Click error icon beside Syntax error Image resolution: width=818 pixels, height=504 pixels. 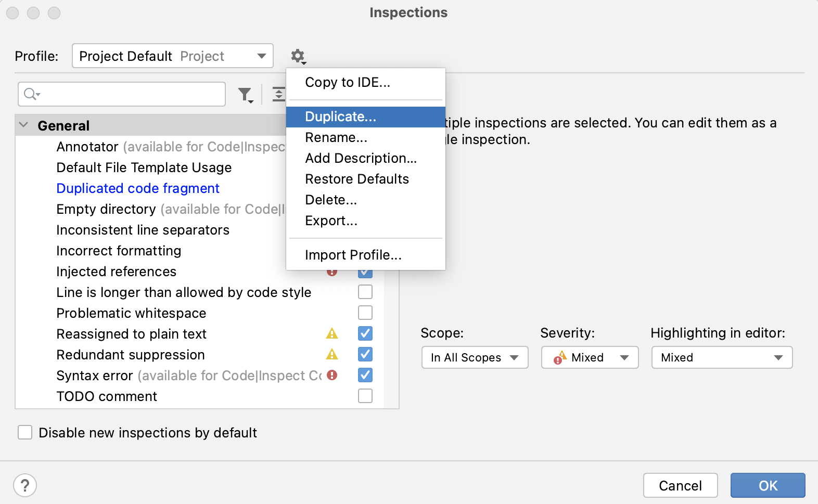pos(332,375)
